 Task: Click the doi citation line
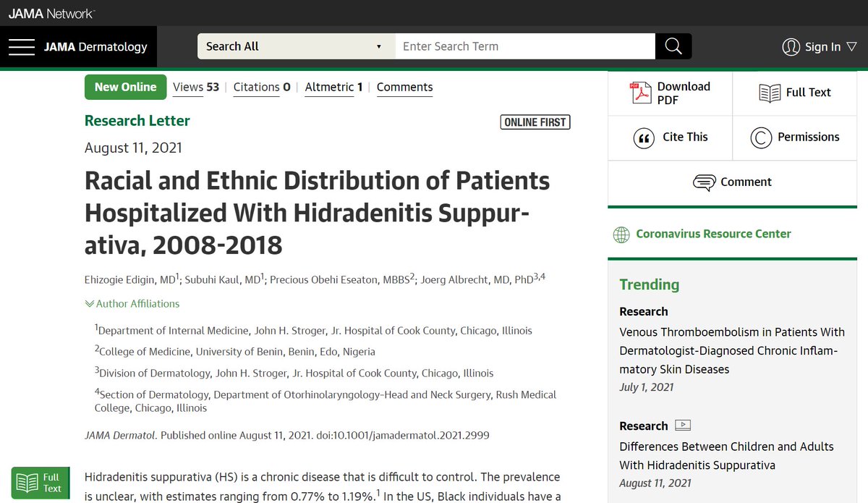(x=287, y=435)
